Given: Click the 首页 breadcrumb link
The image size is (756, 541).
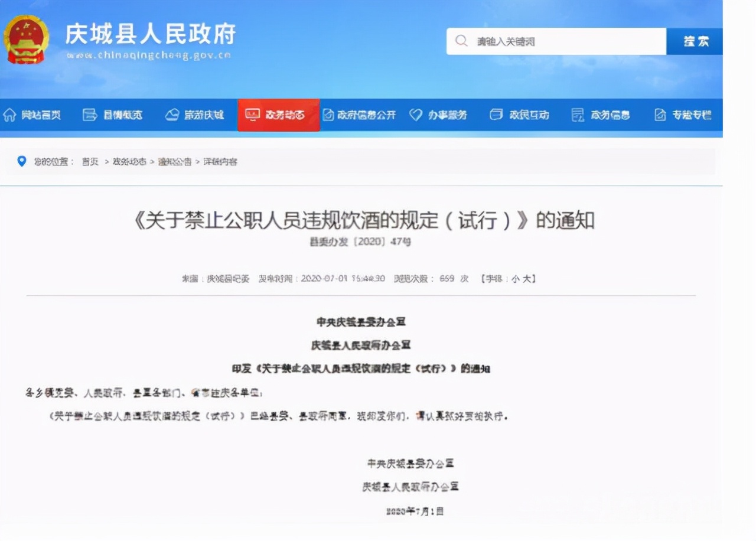Looking at the screenshot, I should point(90,161).
